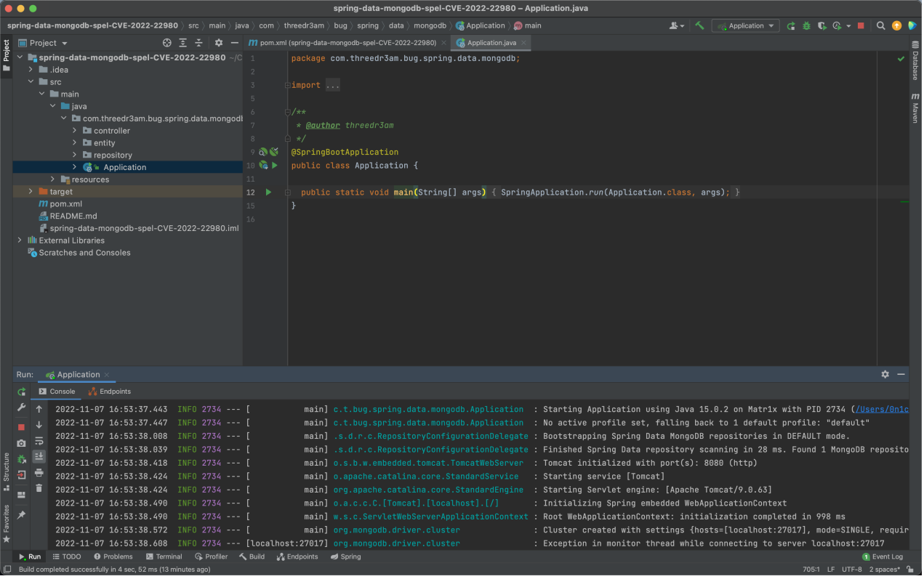
Task: Expand all nodes in Project panel header
Action: 183,43
